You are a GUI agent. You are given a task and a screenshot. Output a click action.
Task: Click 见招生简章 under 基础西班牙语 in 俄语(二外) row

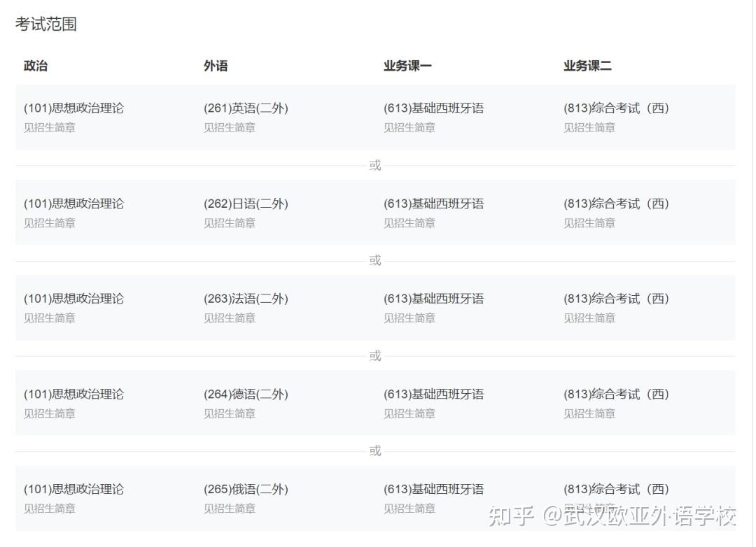(x=409, y=509)
